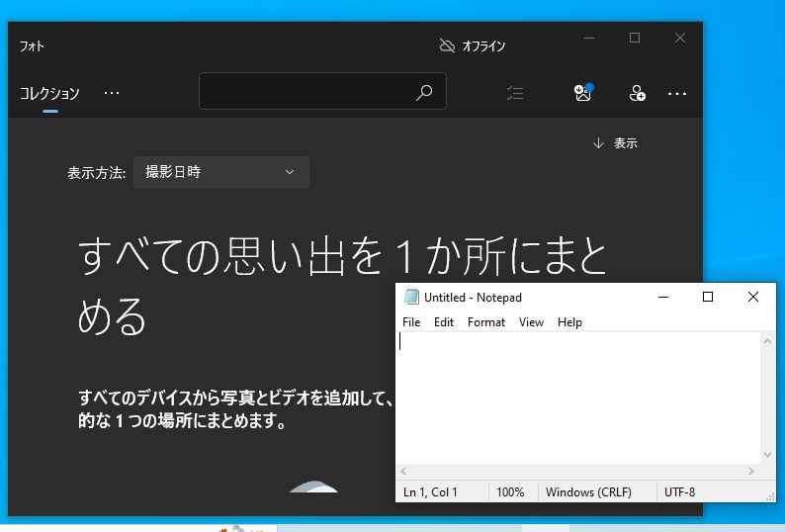Click the 表示 down arrow button
Viewport: 785px width, 532px height.
click(615, 143)
